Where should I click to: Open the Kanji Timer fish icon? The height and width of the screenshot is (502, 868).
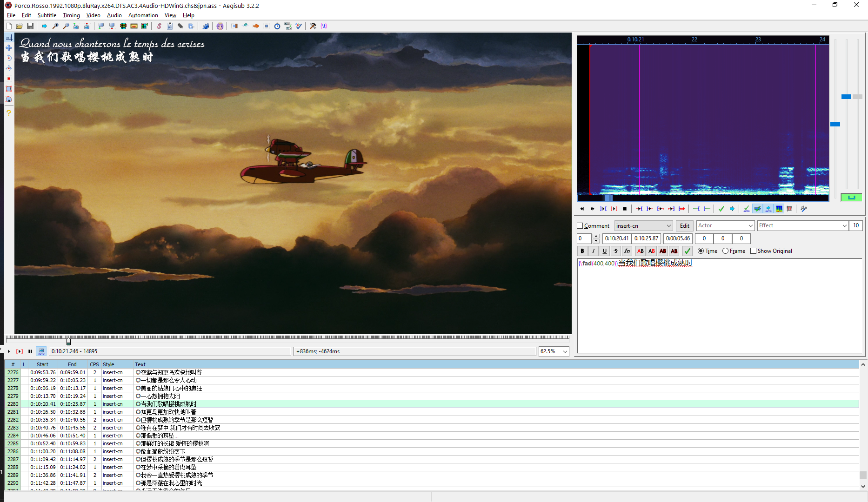[256, 26]
